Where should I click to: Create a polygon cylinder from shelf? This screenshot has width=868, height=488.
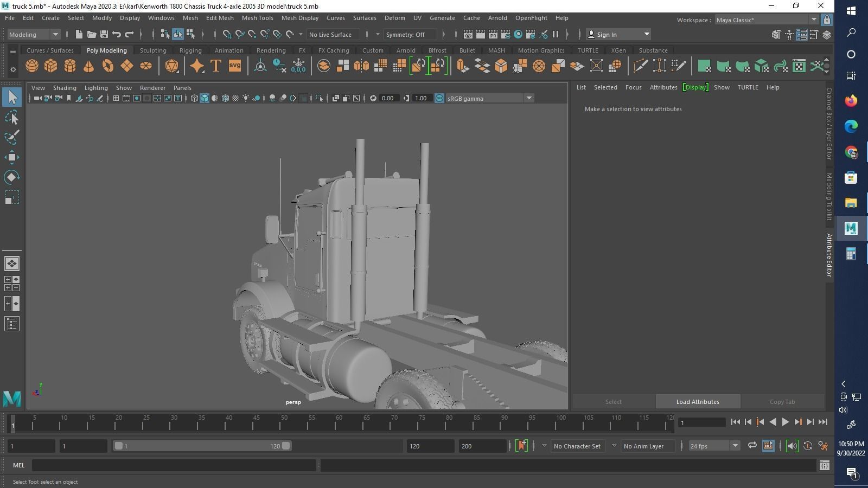coord(70,66)
